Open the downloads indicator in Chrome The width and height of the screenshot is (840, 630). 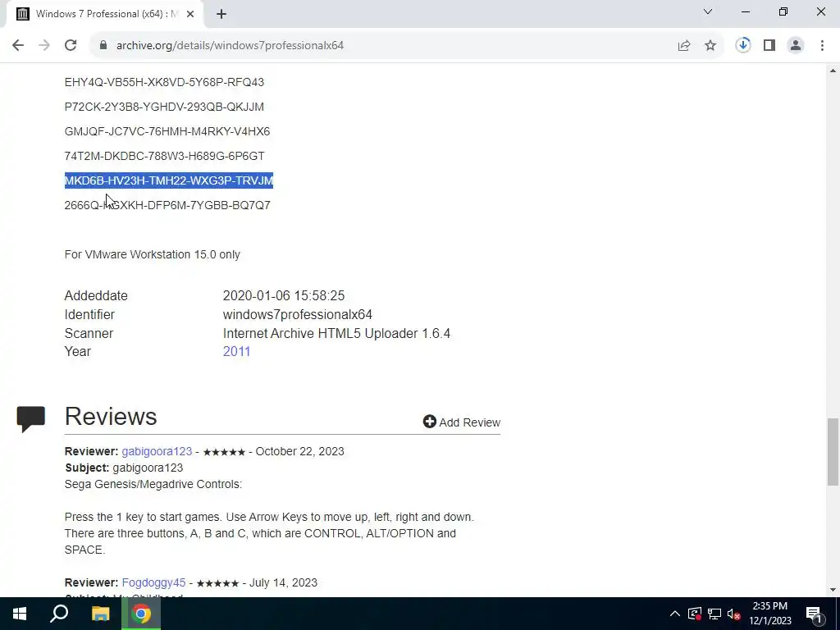(x=743, y=46)
